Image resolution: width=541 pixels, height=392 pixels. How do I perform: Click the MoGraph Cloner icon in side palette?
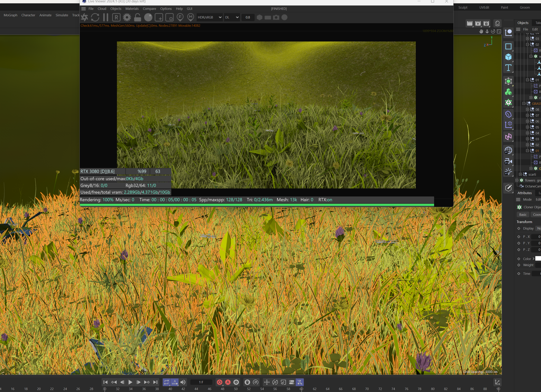coord(508,103)
